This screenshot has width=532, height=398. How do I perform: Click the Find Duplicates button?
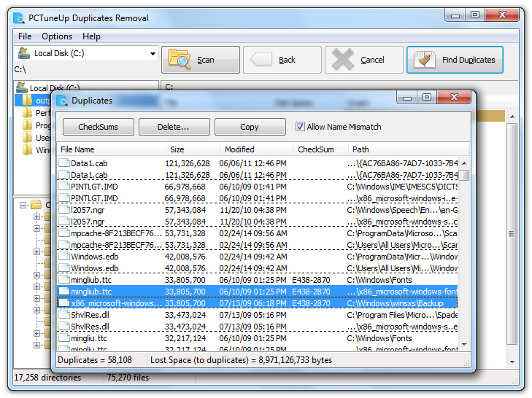455,60
